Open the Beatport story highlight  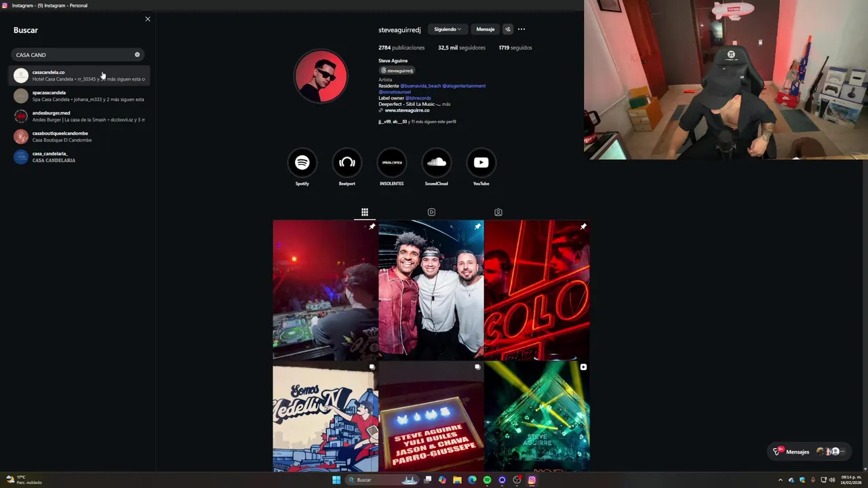pos(347,163)
